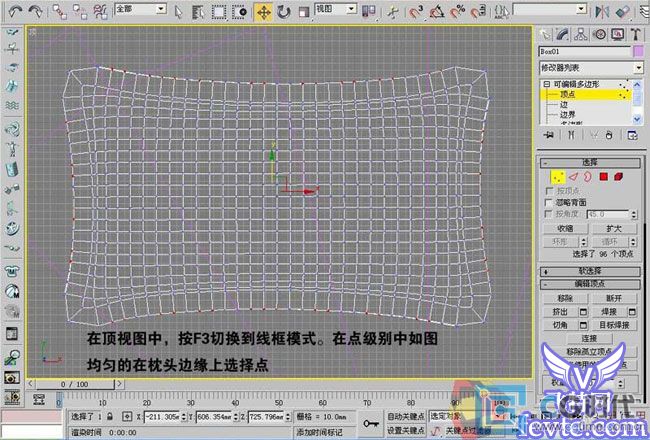Open the reference coordinate 视图 dropdown
The height and width of the screenshot is (440, 650).
click(352, 9)
